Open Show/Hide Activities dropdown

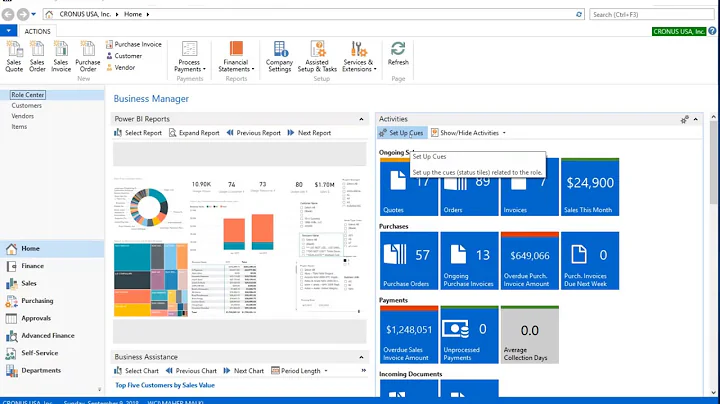[468, 133]
